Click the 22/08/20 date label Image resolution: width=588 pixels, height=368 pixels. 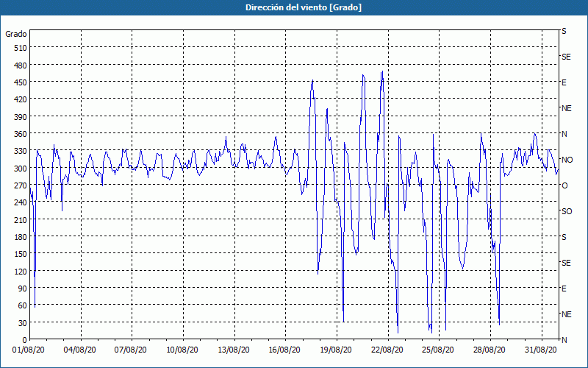387,350
